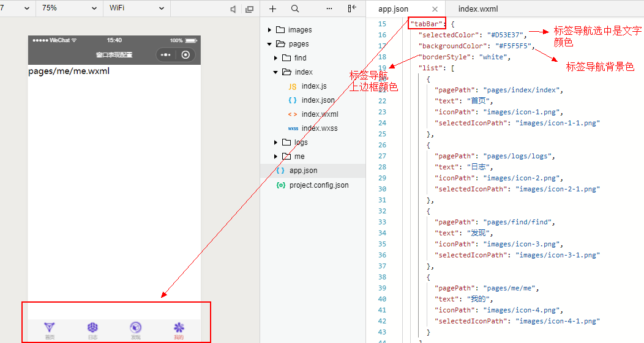Click the "borderStyle" key in the editor
The height and width of the screenshot is (343, 644).
click(x=445, y=57)
